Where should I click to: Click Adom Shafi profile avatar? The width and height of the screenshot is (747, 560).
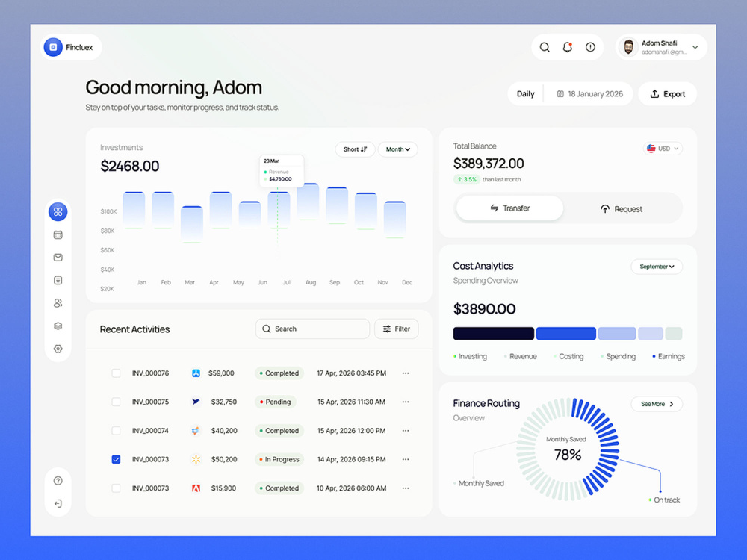click(628, 47)
